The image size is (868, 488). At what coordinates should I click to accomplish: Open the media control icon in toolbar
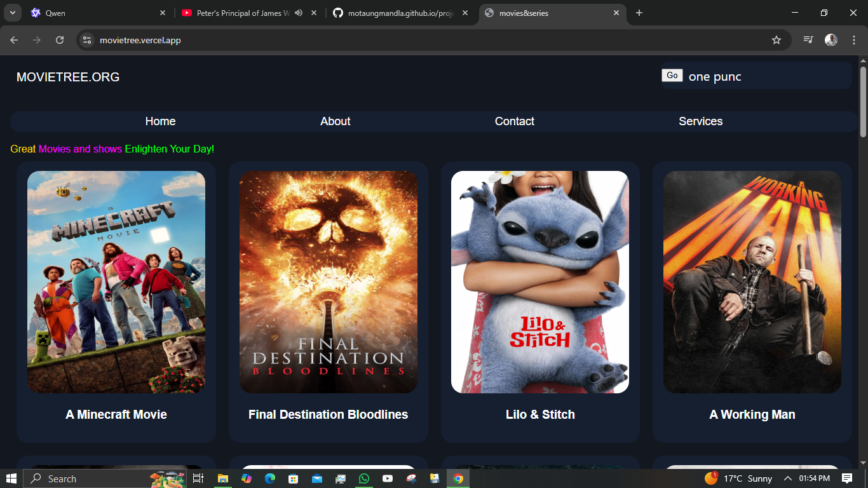click(x=808, y=40)
